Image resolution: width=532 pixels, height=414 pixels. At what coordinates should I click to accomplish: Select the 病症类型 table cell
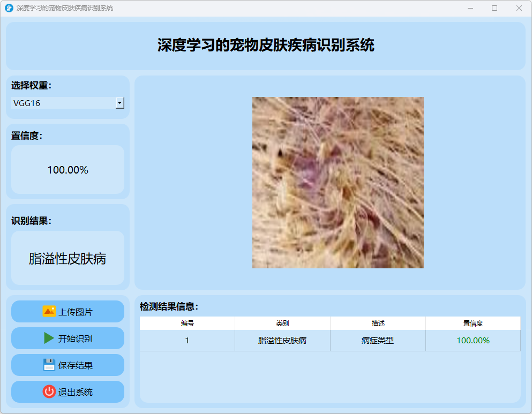point(378,341)
